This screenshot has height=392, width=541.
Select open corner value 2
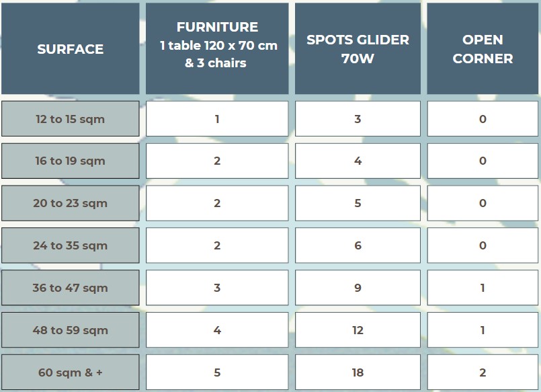coord(483,373)
